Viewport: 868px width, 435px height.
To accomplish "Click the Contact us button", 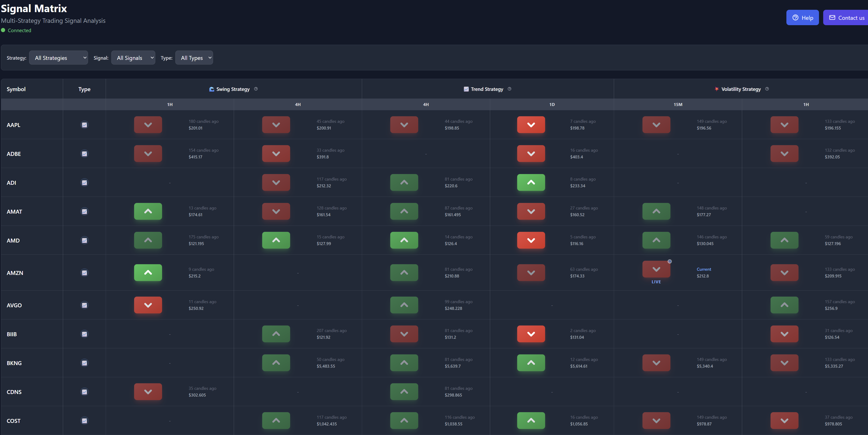I will coord(846,17).
